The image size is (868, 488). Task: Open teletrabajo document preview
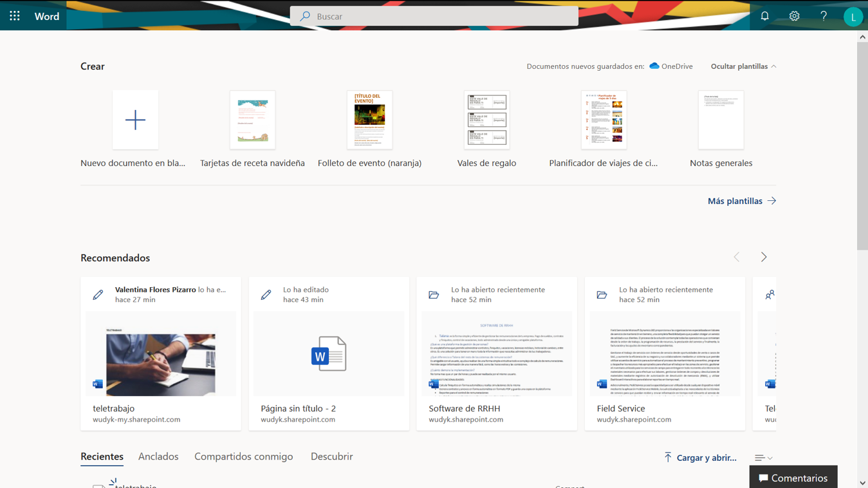pyautogui.click(x=161, y=353)
